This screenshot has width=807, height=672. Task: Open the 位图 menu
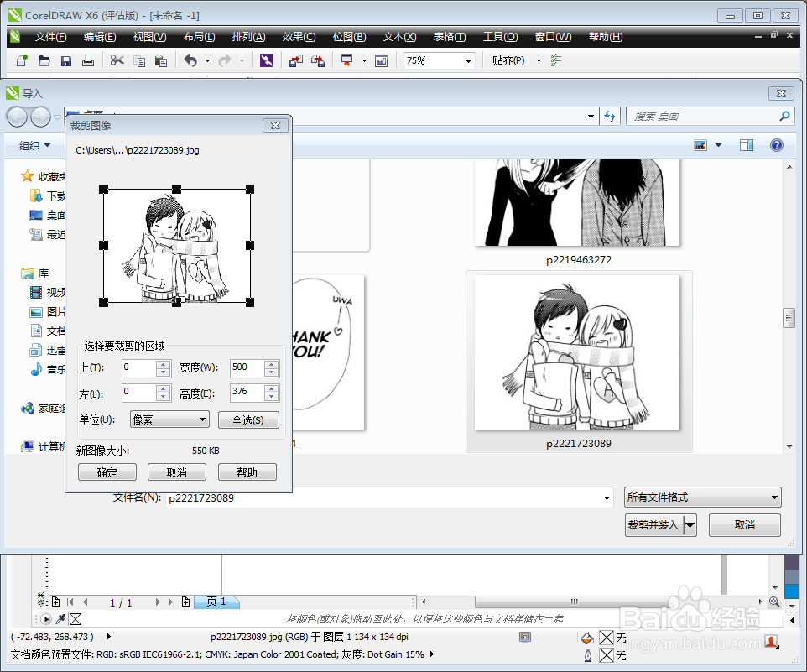pyautogui.click(x=349, y=37)
